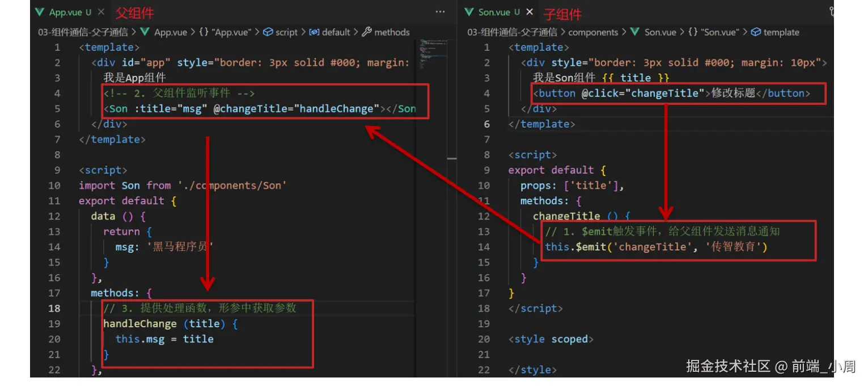Screen dimensions: 868x386
Task: Click '</script>' closing tag in Son.vue
Action: [x=536, y=308]
